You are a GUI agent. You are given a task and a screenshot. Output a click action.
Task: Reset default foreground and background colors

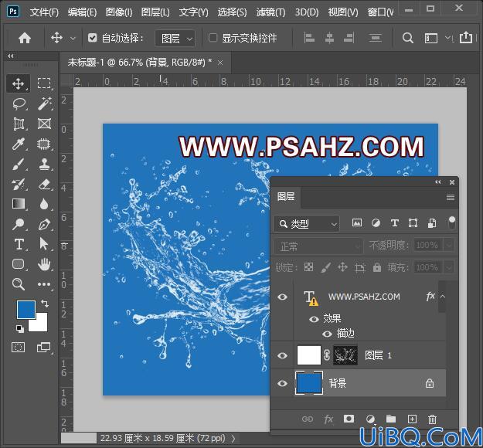[x=20, y=328]
